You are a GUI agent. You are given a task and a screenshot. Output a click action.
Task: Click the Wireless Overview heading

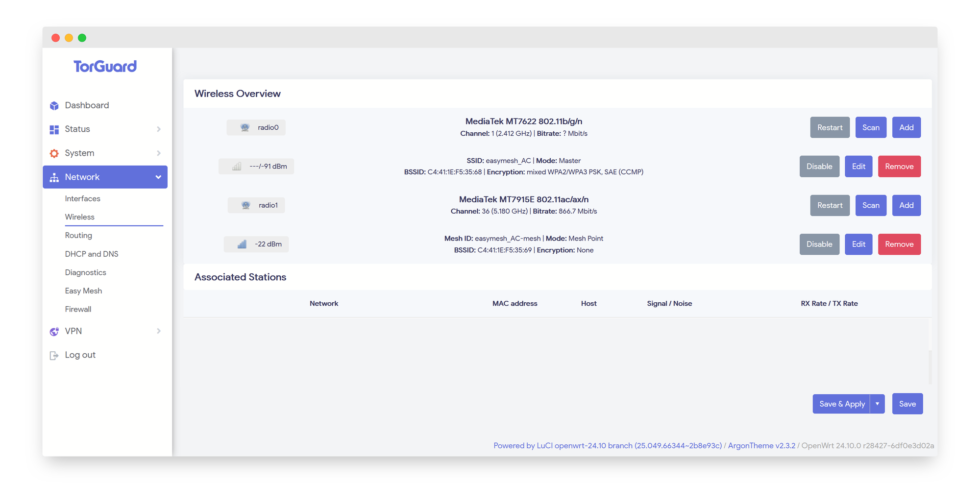[237, 94]
